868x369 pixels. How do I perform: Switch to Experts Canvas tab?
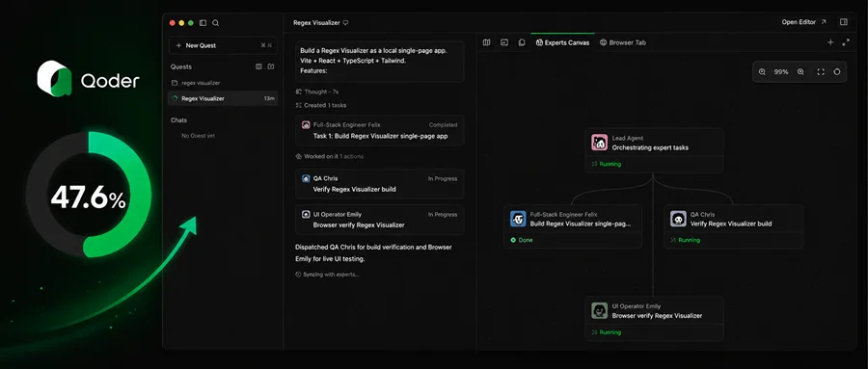pyautogui.click(x=562, y=42)
